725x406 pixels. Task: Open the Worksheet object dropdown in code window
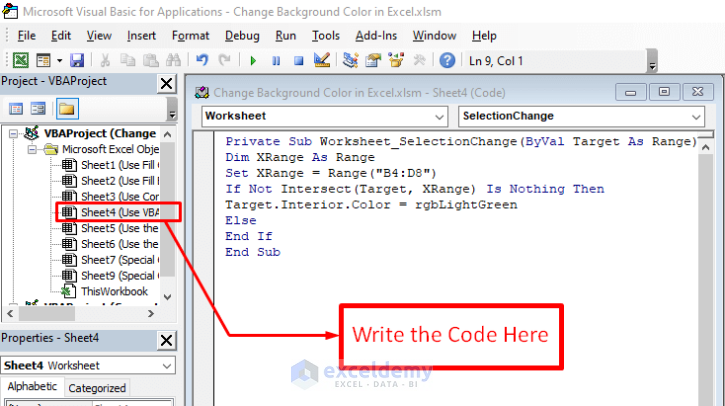tap(440, 117)
